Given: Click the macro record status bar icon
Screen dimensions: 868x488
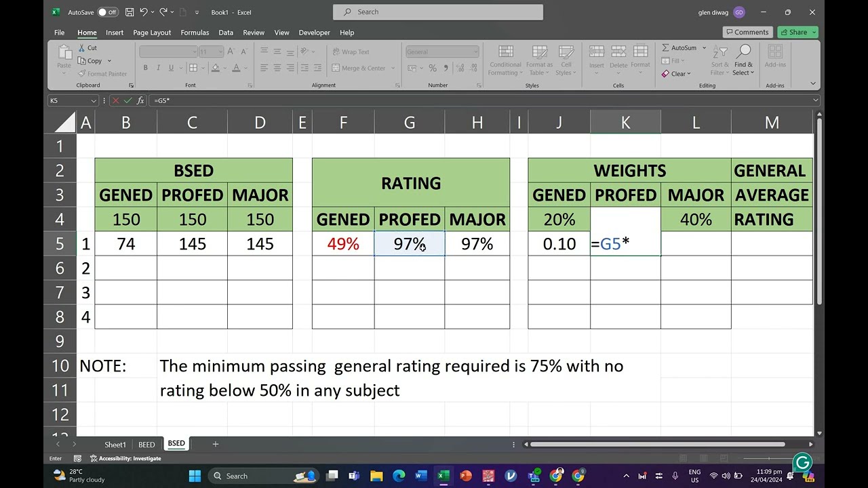Looking at the screenshot, I should 77,459.
